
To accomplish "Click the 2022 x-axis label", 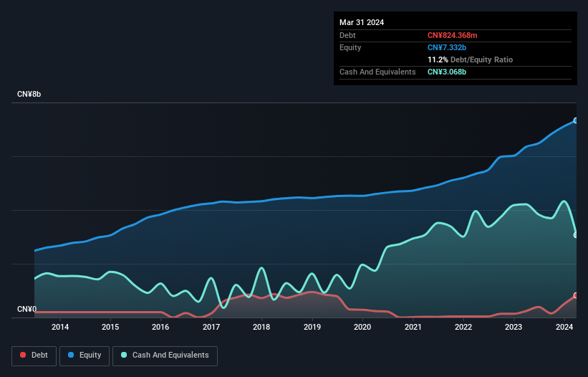I will [463, 327].
